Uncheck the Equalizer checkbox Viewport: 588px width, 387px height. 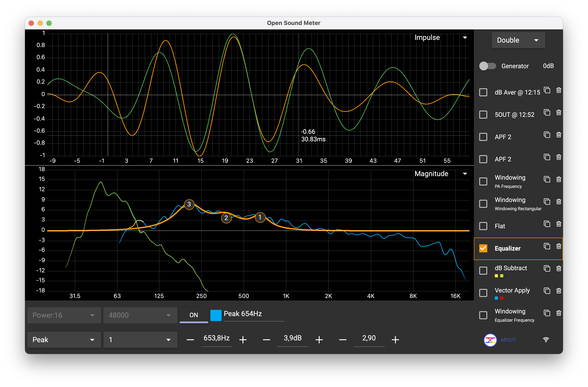483,248
